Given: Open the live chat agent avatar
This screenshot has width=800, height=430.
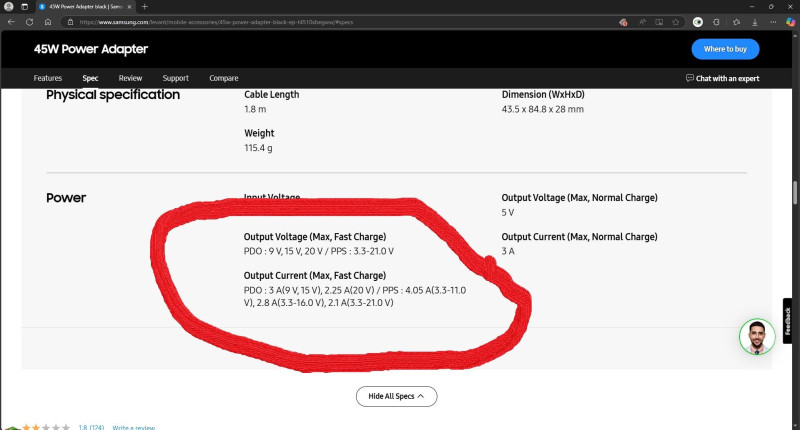Looking at the screenshot, I should pyautogui.click(x=757, y=337).
